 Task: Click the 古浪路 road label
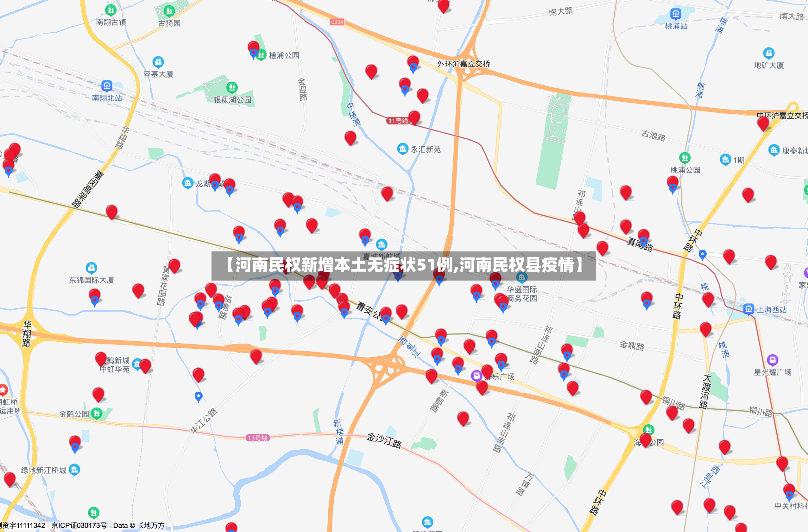[653, 136]
